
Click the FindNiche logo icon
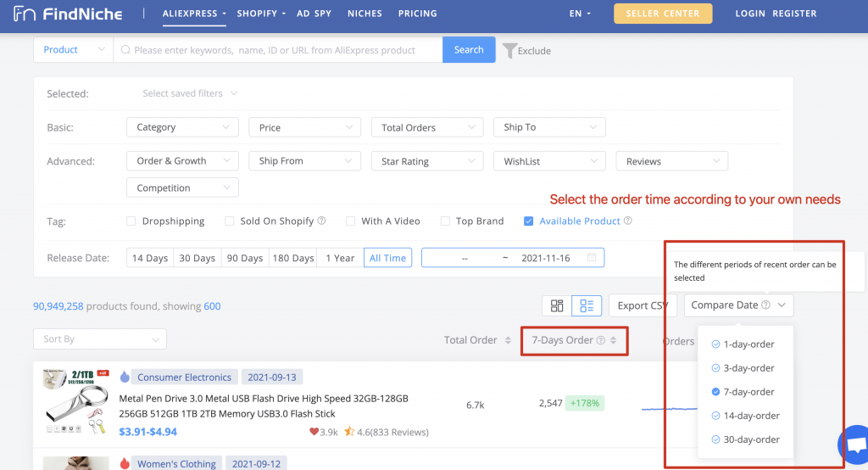point(25,14)
